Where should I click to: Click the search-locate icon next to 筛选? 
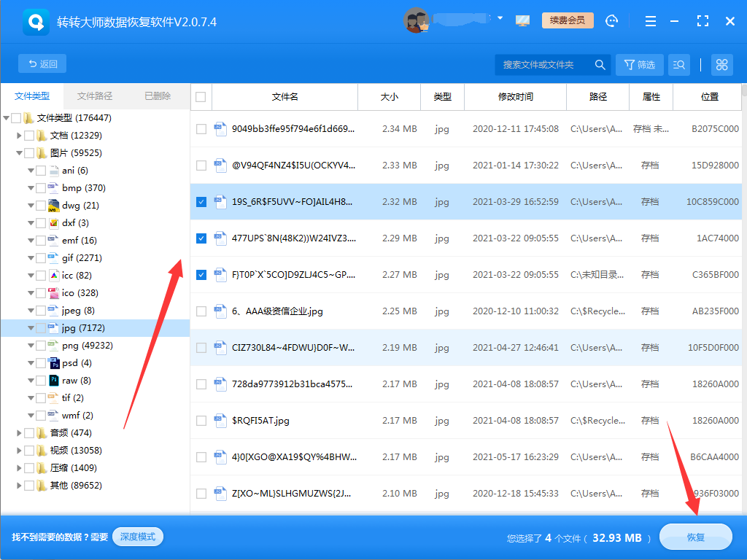678,64
